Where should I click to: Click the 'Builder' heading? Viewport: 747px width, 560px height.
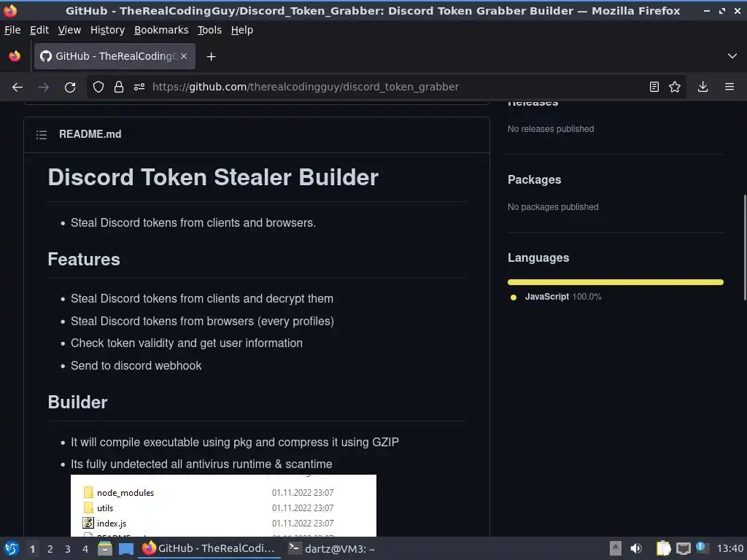click(77, 402)
